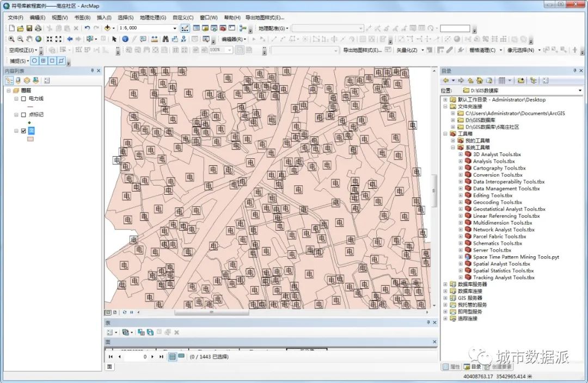588x383 pixels.
Task: Open the 空间校正(J) menu button
Action: (x=23, y=50)
